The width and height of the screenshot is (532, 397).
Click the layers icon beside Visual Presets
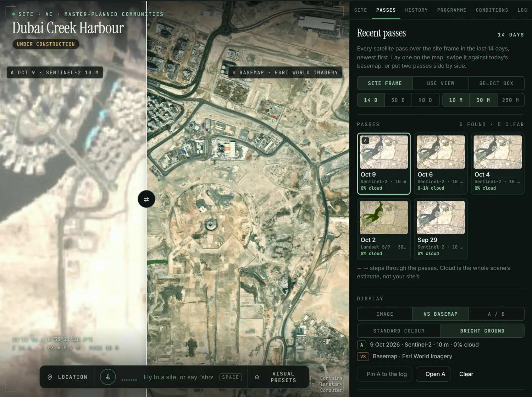(257, 377)
